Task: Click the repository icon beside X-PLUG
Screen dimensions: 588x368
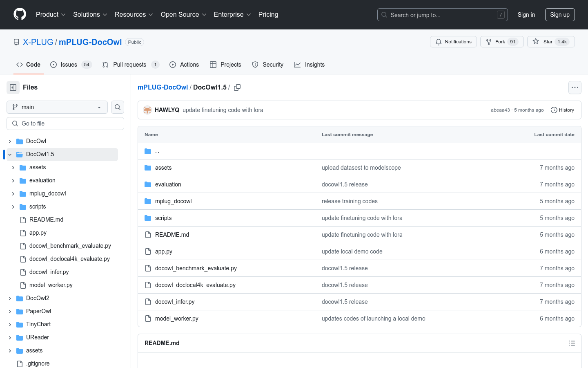Action: tap(16, 42)
